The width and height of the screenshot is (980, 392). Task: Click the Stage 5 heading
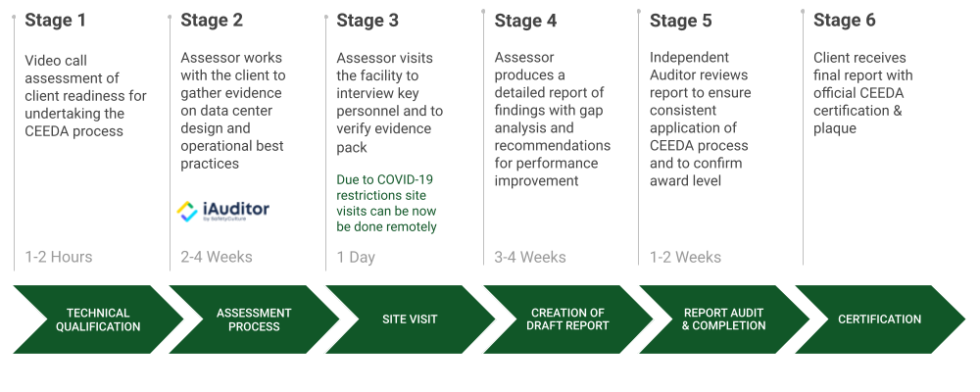pos(681,21)
